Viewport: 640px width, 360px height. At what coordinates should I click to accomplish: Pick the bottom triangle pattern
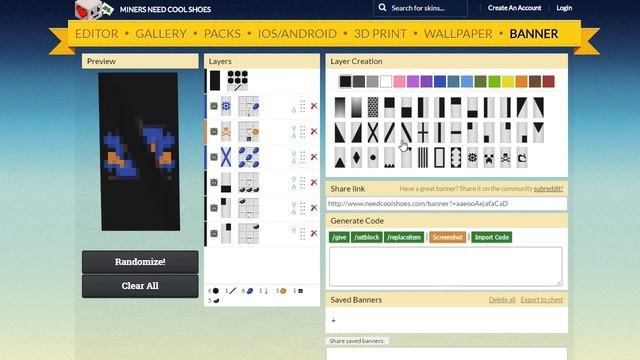click(x=340, y=158)
